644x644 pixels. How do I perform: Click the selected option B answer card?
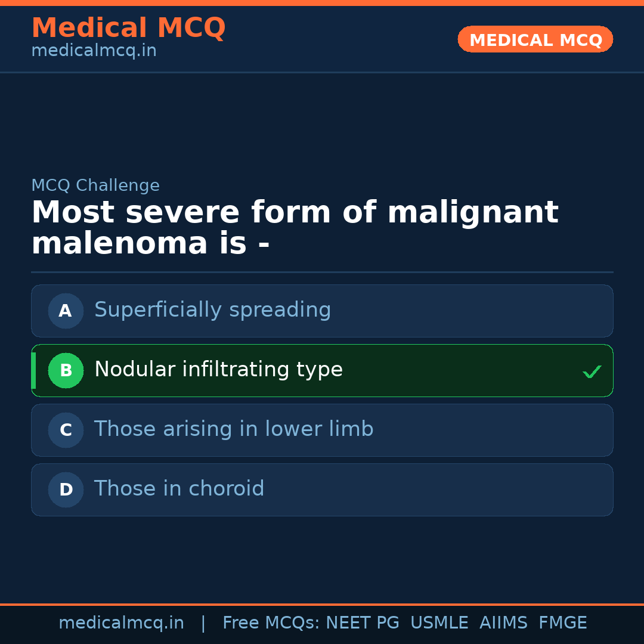(322, 370)
